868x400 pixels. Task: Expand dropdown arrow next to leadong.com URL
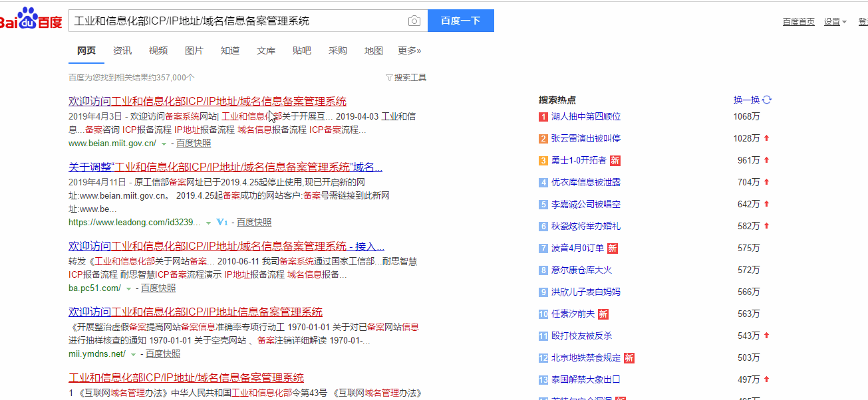point(208,223)
